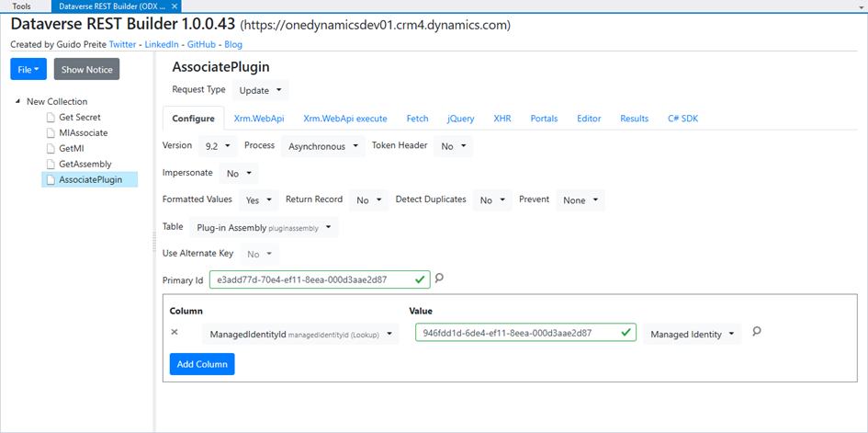This screenshot has width=868, height=433.
Task: Click the file icon of Get Secret
Action: pos(51,118)
